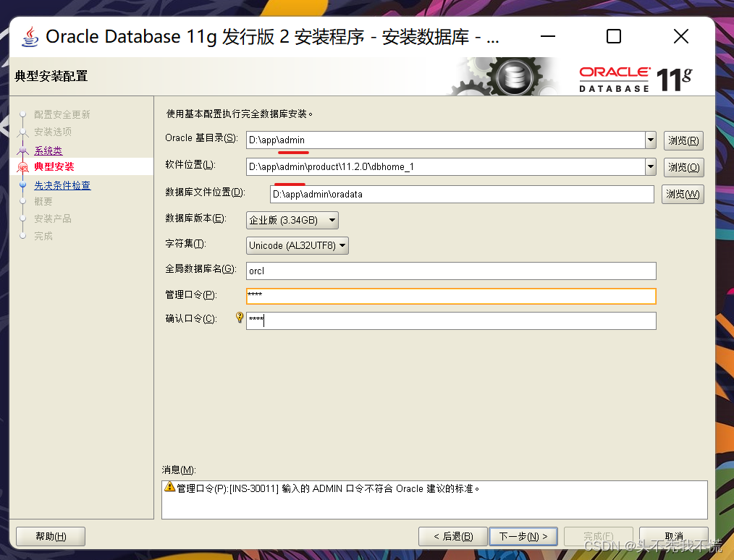Click the 帮助(H) button

(51, 536)
